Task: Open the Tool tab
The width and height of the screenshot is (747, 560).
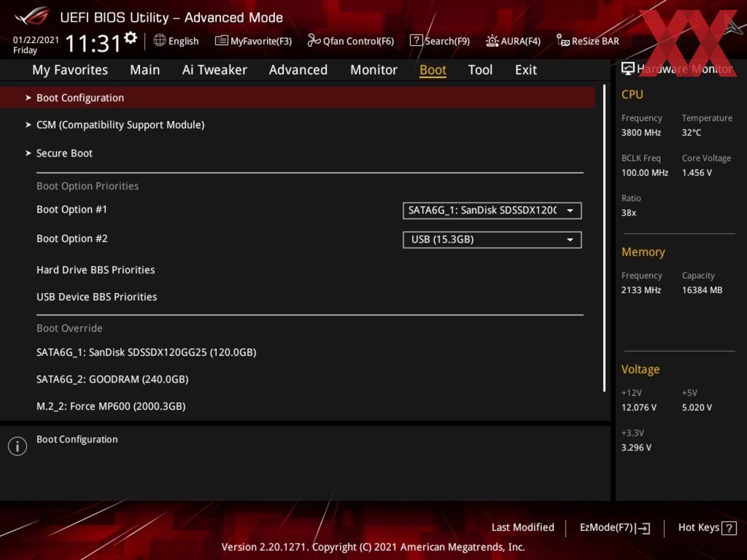Action: (480, 70)
